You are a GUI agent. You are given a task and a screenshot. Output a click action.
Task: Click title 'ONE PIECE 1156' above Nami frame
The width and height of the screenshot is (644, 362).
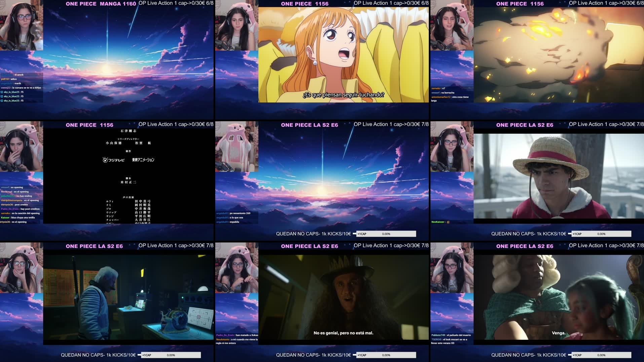pyautogui.click(x=305, y=4)
